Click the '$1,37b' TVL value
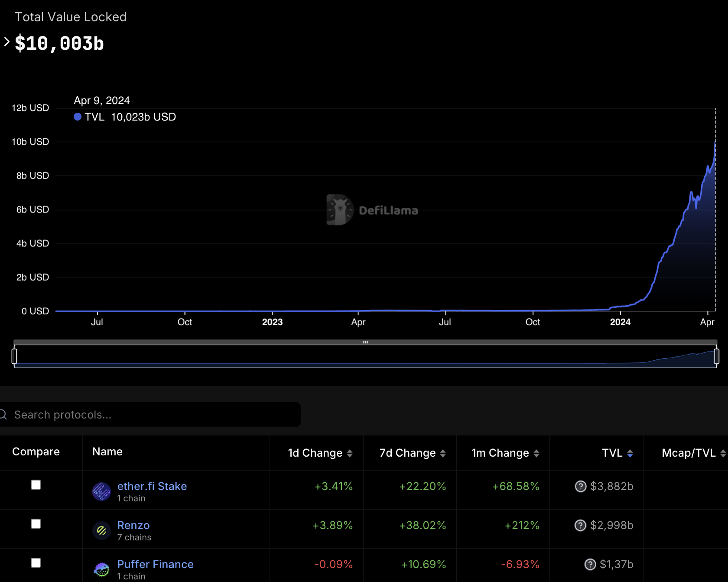 point(617,564)
